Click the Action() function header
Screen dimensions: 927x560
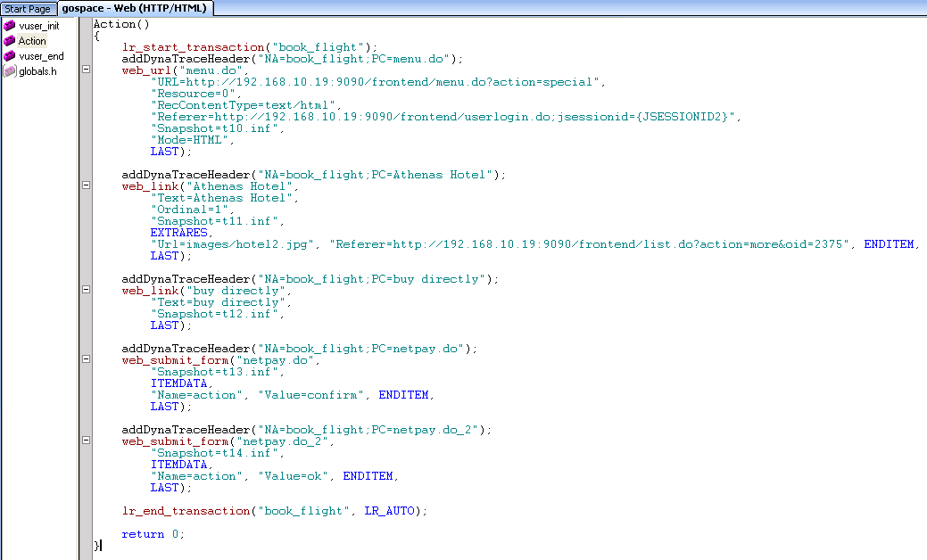point(121,24)
